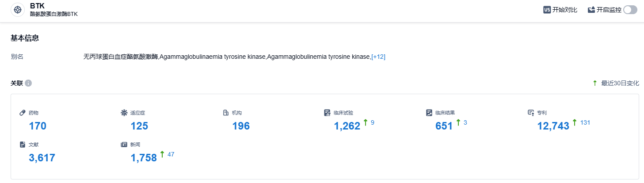Click the 临床结果 chart icon
Viewport: 644px width, 183px height.
(429, 113)
